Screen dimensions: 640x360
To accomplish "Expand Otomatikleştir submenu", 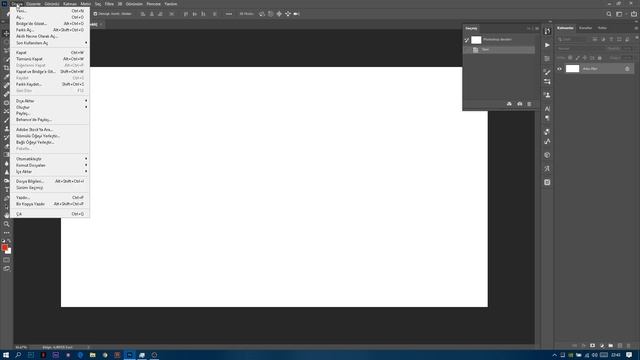I will pos(51,159).
